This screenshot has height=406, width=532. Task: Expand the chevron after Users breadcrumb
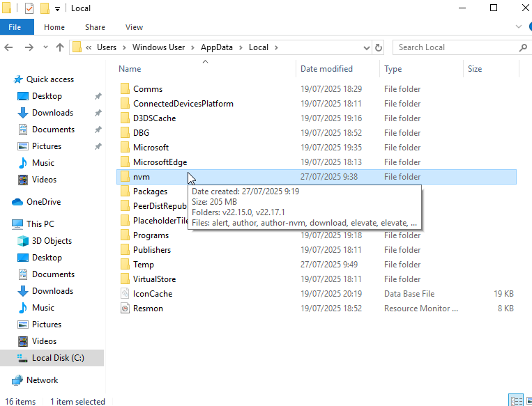click(124, 47)
